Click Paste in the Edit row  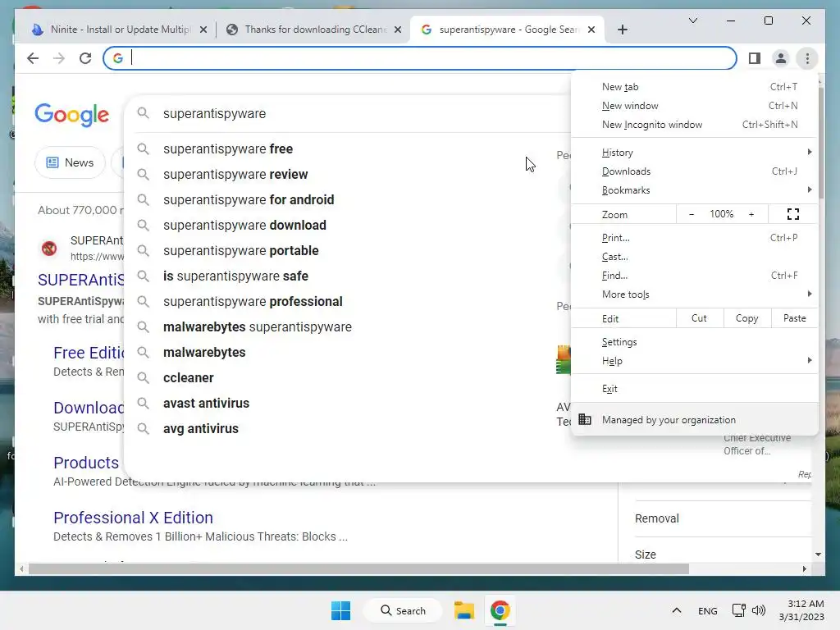pyautogui.click(x=794, y=318)
